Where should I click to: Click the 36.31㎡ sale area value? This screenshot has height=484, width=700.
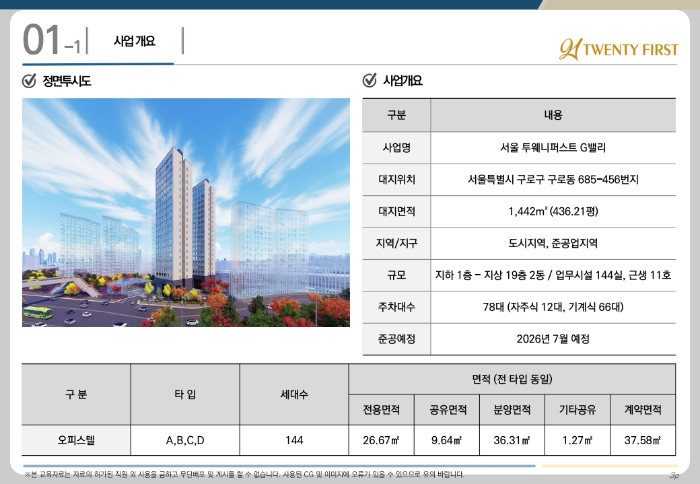(x=512, y=440)
